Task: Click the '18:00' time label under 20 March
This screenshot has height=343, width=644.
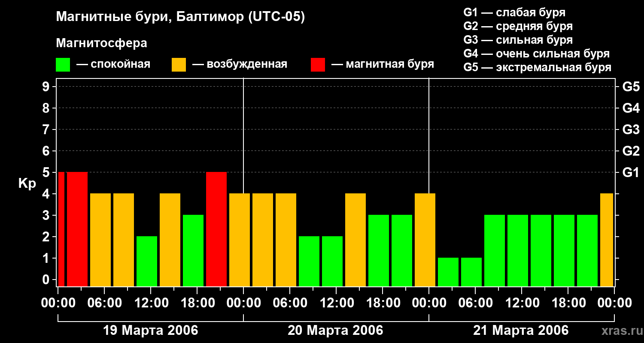Action: [x=383, y=303]
